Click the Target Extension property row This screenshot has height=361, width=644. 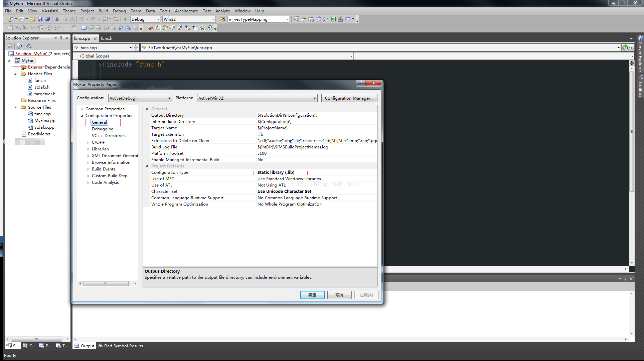tap(261, 134)
